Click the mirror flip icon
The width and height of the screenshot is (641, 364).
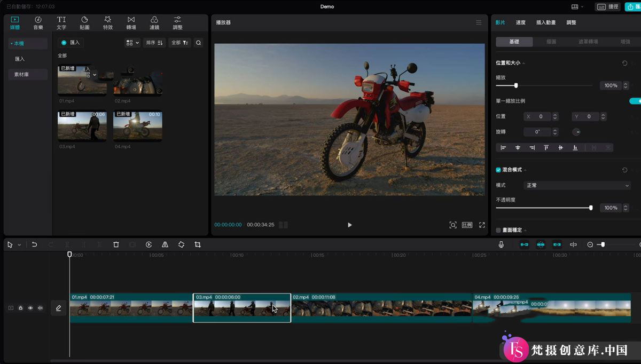(165, 244)
